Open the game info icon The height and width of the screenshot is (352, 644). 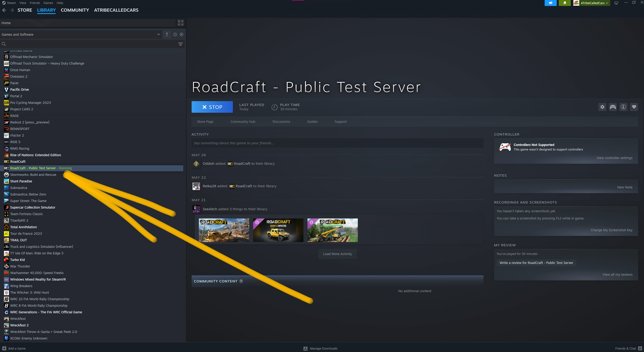click(623, 107)
